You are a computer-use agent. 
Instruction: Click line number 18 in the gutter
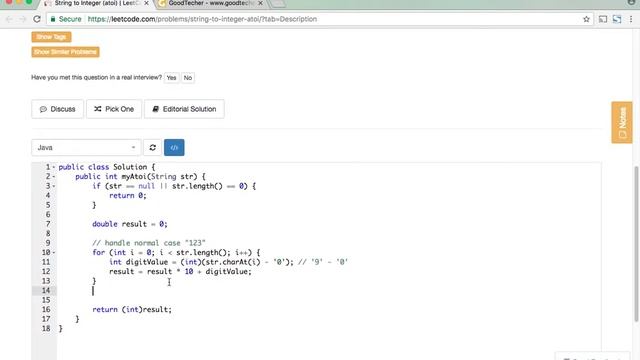(x=46, y=329)
